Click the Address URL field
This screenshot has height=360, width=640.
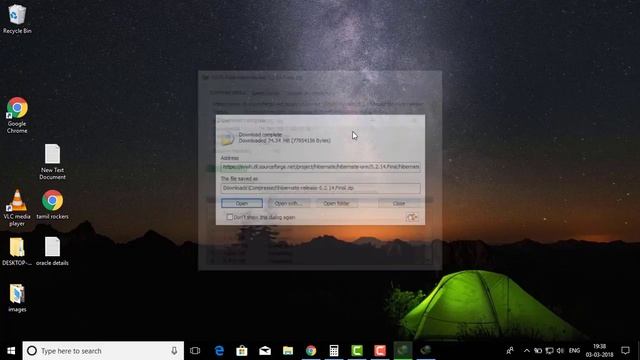click(x=320, y=167)
